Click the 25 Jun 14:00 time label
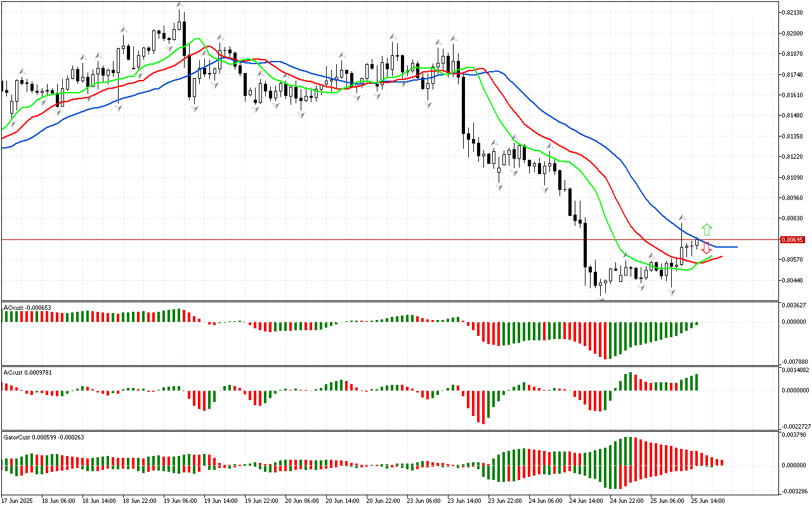 point(709,500)
